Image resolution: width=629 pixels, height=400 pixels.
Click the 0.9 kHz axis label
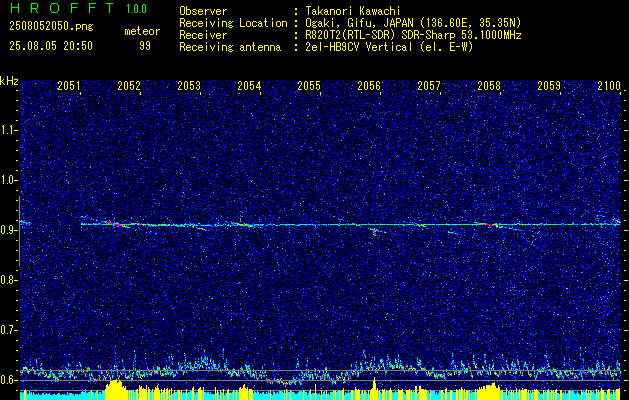[8, 230]
